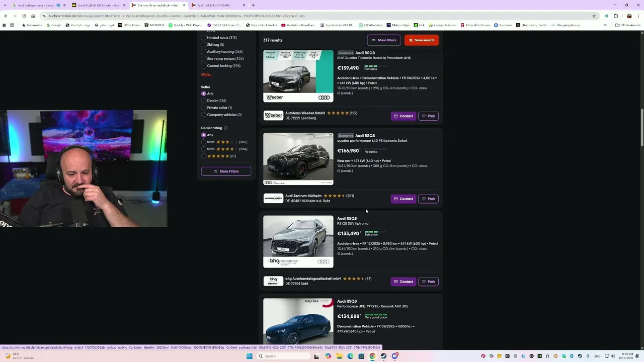Open the €133,490 Audi RSQ8 photo

[298, 242]
